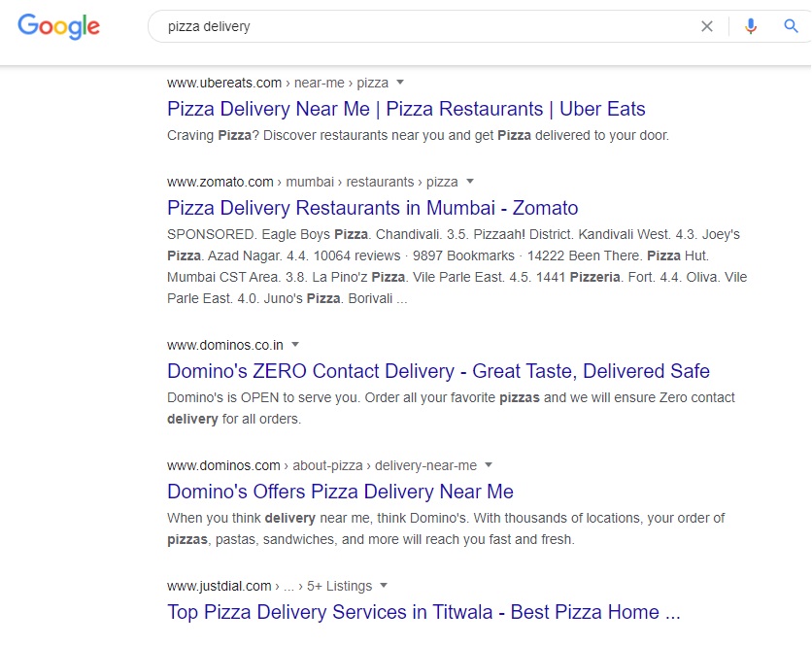Open the dropdown arrow after delivery-near-me breadcrumb

[489, 465]
